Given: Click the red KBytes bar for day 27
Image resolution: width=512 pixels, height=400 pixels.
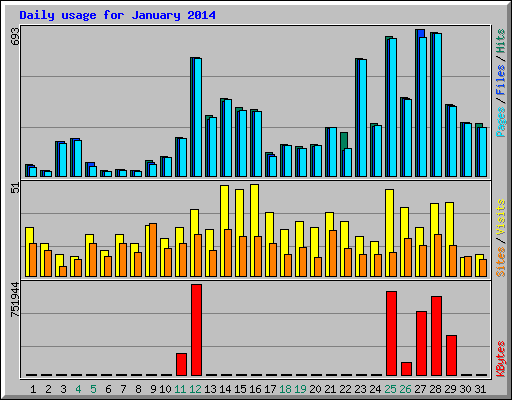Looking at the screenshot, I should pyautogui.click(x=421, y=344).
